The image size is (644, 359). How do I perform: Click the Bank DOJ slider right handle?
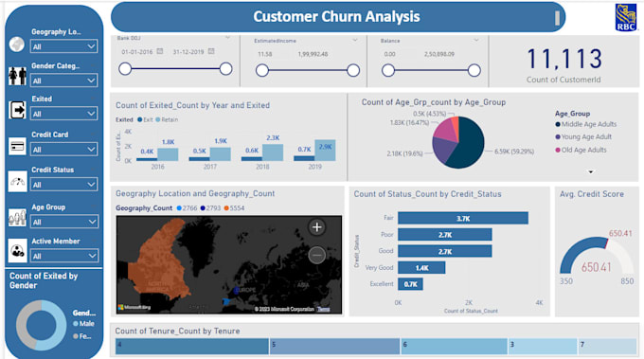[225, 68]
